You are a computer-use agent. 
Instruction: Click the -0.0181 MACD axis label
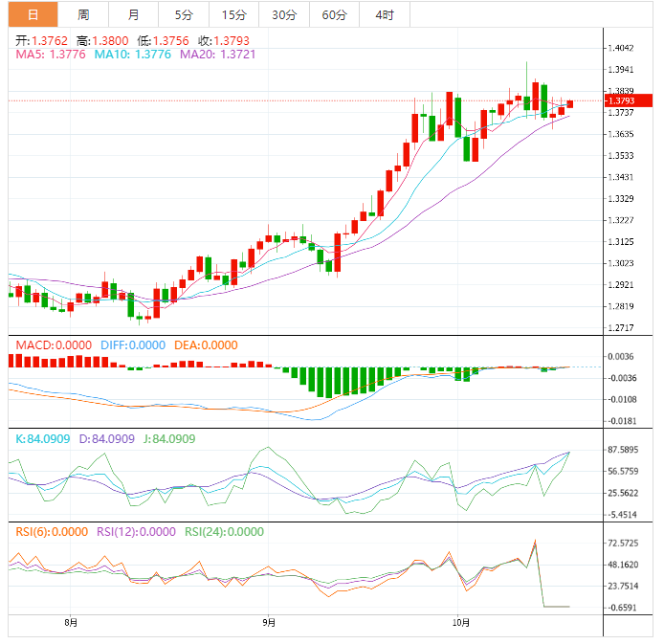(x=622, y=421)
